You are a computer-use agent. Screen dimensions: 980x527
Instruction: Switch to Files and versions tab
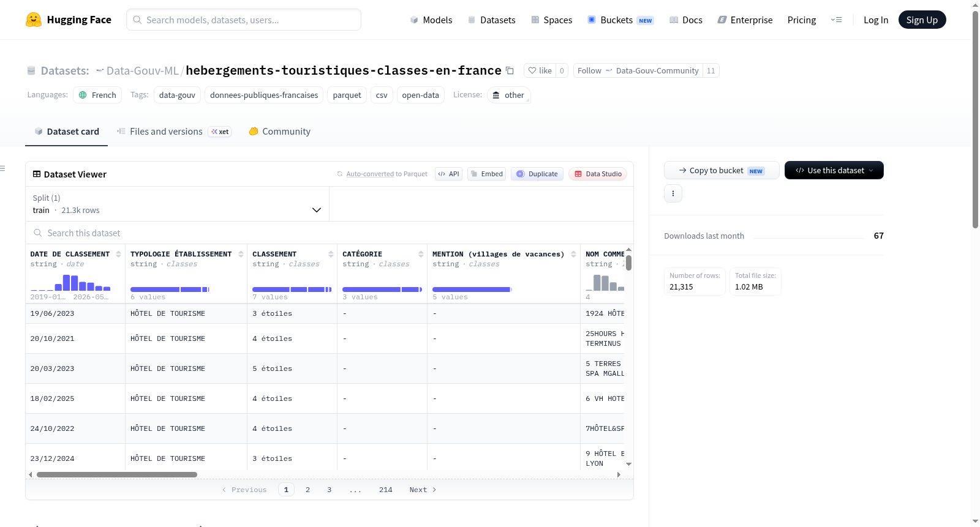[174, 131]
